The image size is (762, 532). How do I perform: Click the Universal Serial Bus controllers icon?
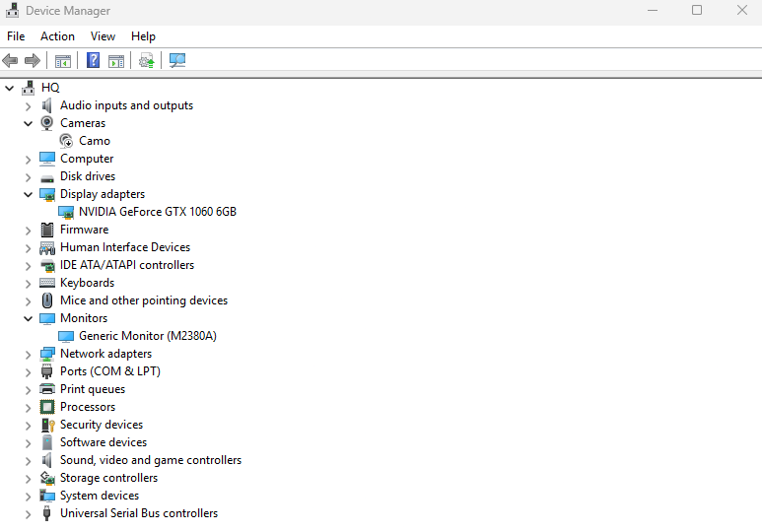[47, 513]
